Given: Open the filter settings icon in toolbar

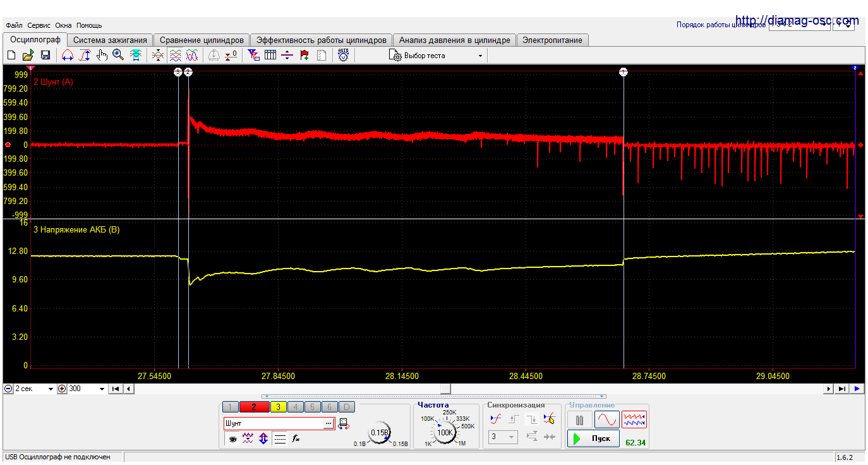Looking at the screenshot, I should [x=254, y=56].
